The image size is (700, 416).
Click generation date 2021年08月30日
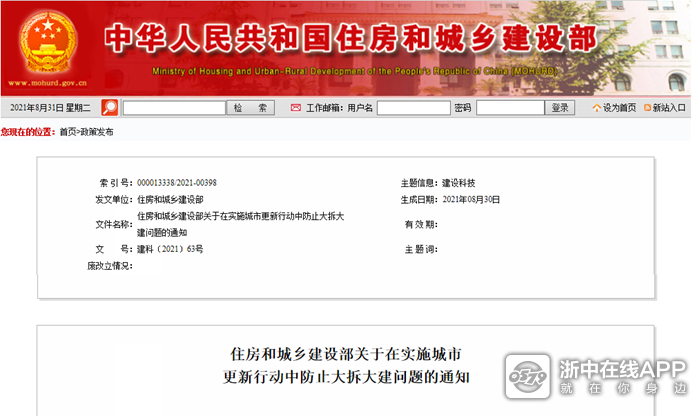(x=471, y=200)
